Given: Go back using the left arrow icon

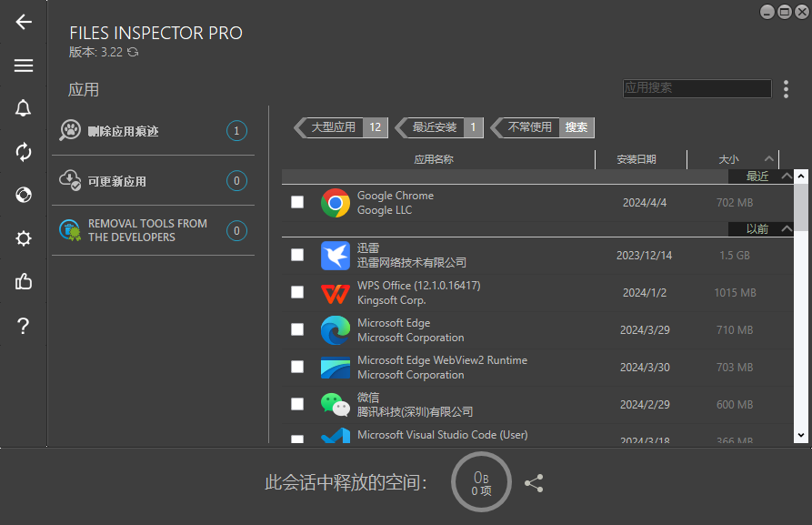Looking at the screenshot, I should tap(24, 22).
